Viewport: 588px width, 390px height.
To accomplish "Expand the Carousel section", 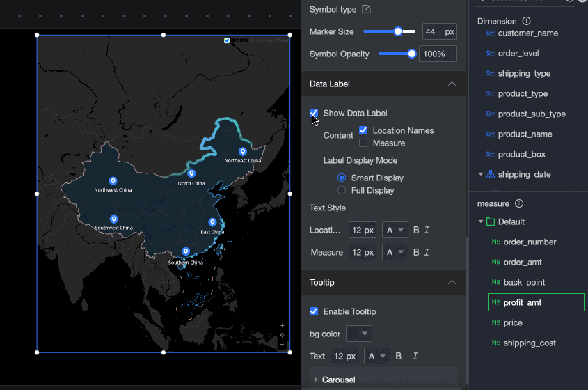I will click(316, 380).
